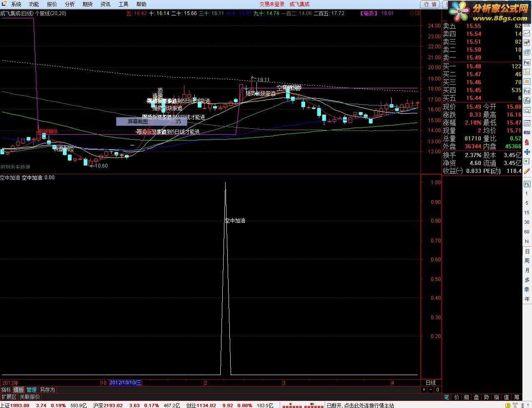Click the 模板 tab at bottom left

[19, 390]
